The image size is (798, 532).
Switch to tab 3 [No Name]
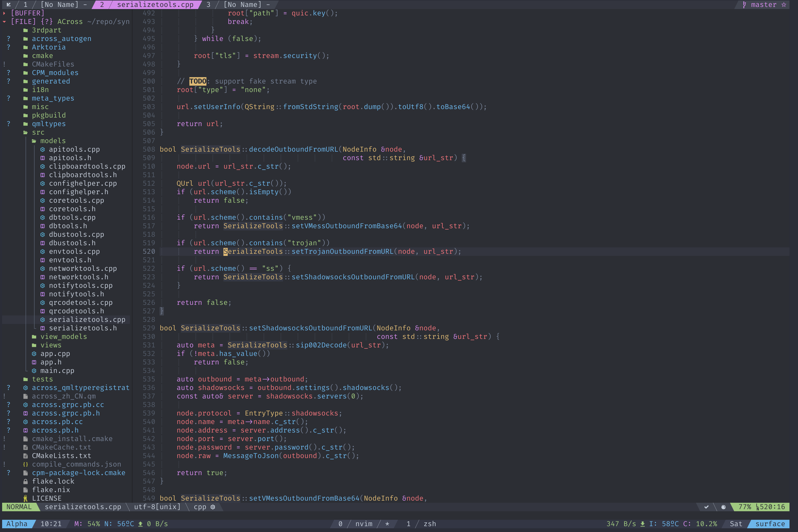(238, 5)
